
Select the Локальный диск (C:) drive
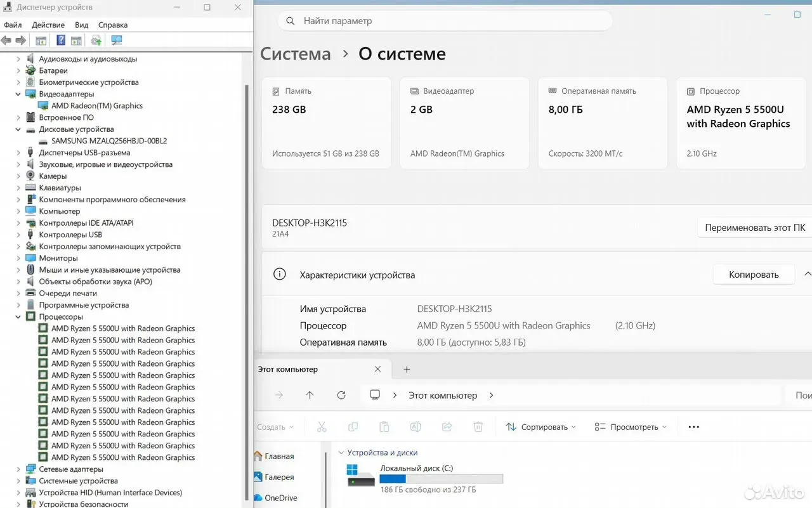tap(426, 478)
